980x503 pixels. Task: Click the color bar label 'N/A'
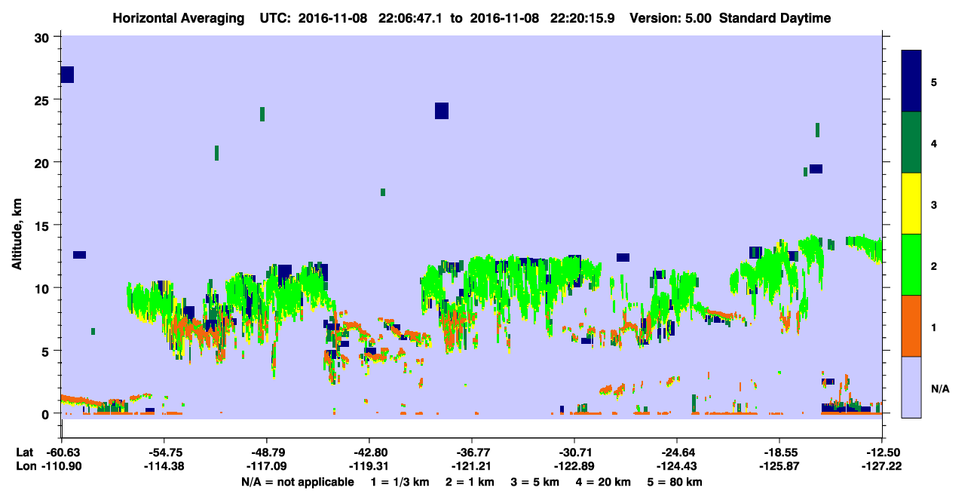939,389
